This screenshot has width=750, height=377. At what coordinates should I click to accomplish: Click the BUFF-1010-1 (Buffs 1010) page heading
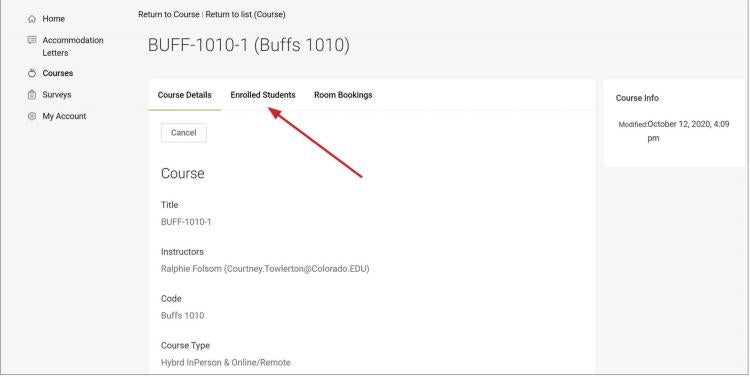[x=249, y=45]
